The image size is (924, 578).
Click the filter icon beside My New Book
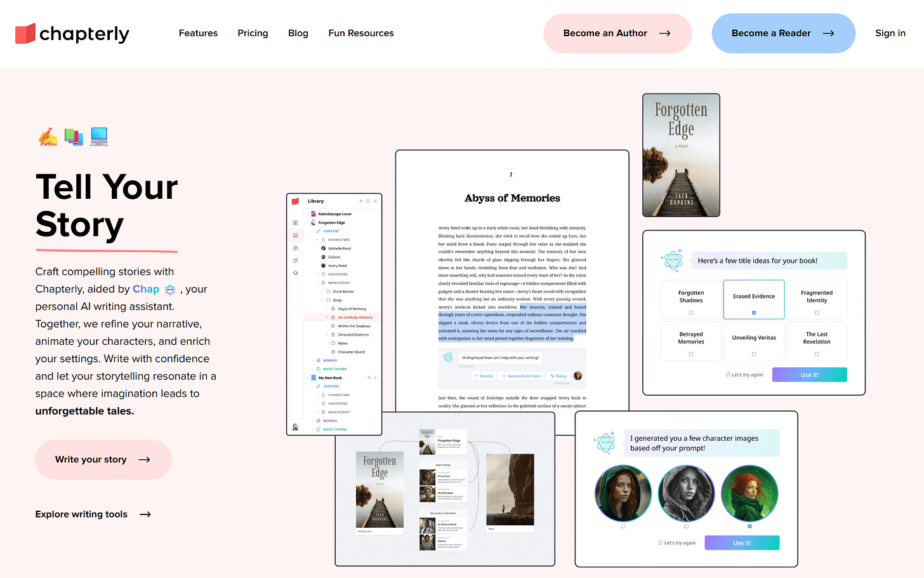coord(369,378)
